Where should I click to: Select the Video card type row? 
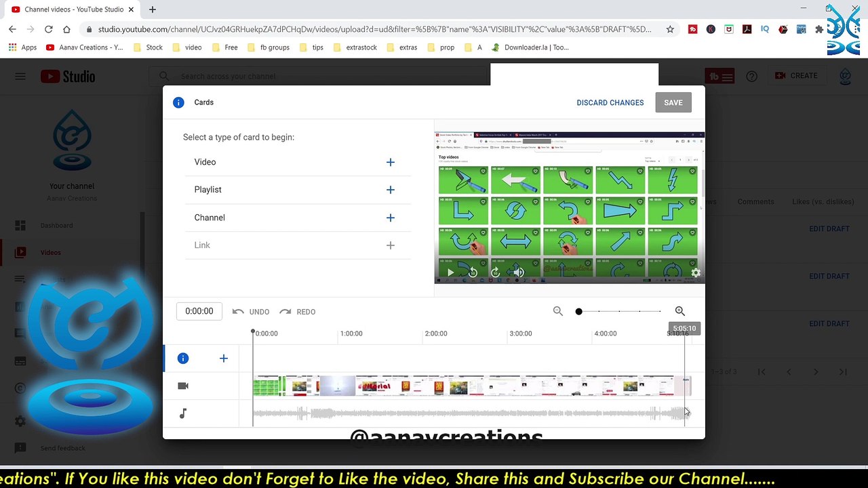tap(297, 162)
